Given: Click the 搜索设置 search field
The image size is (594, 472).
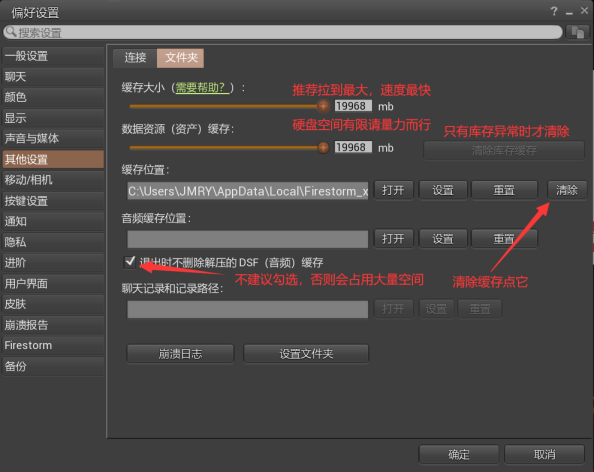Looking at the screenshot, I should pos(283,32).
